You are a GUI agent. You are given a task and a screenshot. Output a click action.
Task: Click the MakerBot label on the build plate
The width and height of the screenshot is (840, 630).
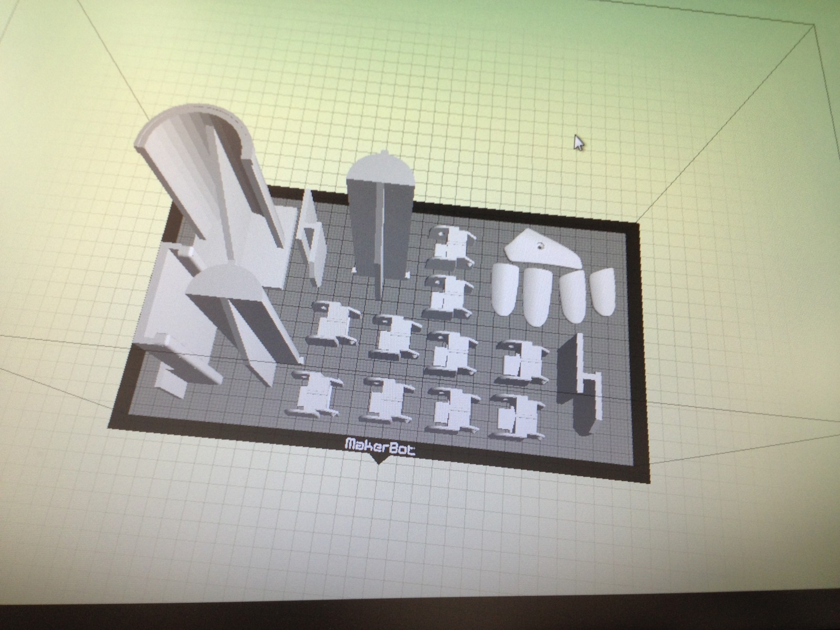click(x=379, y=446)
